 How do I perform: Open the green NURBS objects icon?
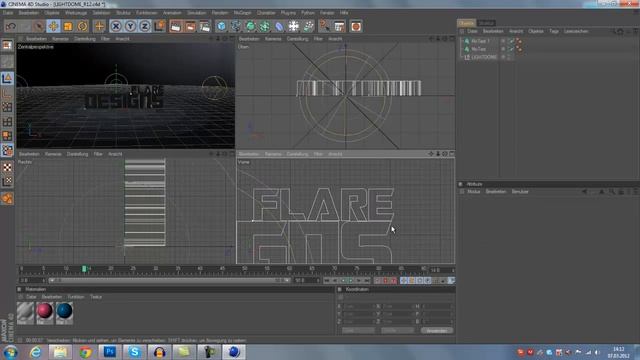point(250,26)
